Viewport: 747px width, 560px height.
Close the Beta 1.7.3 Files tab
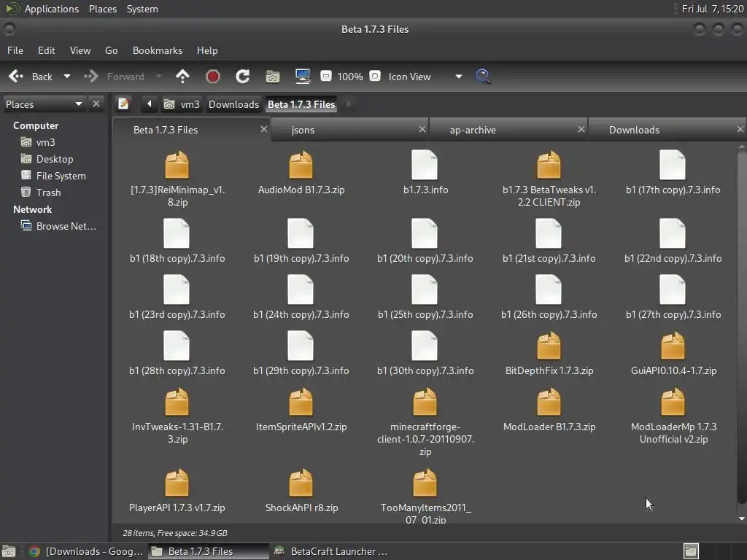click(264, 129)
